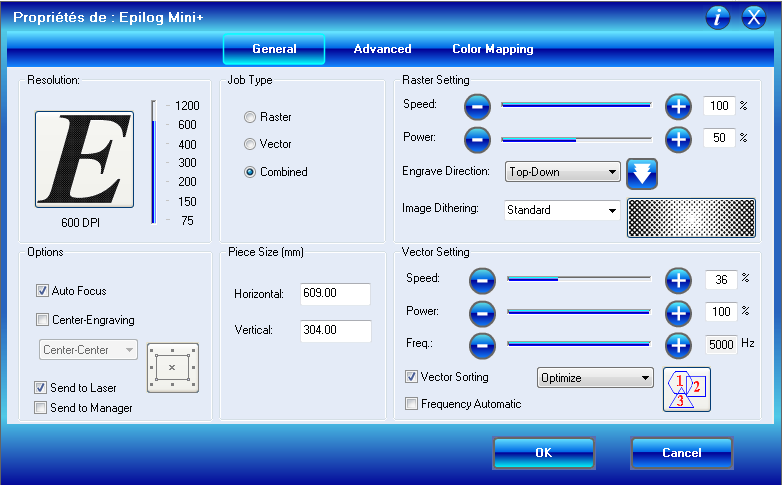The width and height of the screenshot is (782, 485).
Task: Click the Raster Speed slider track
Action: 576,105
